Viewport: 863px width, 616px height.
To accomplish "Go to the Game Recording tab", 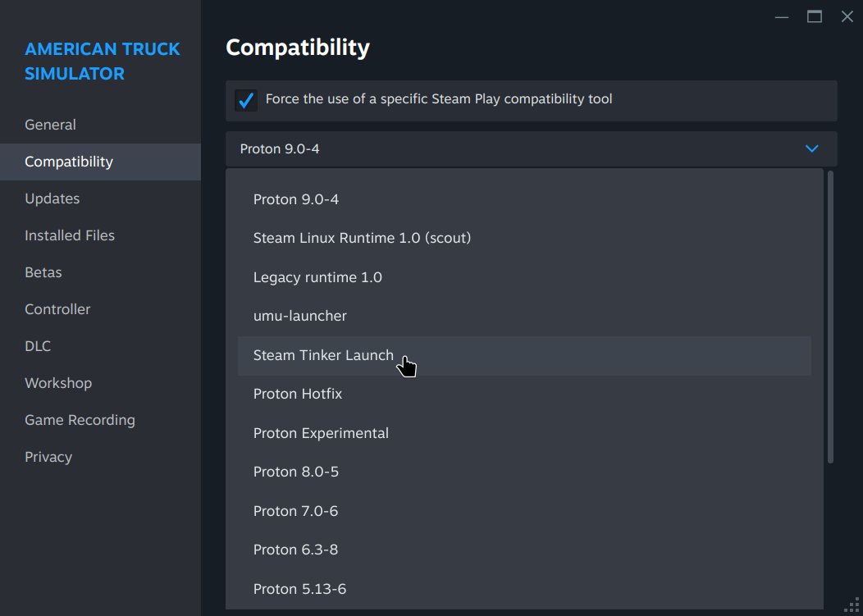I will pos(80,420).
